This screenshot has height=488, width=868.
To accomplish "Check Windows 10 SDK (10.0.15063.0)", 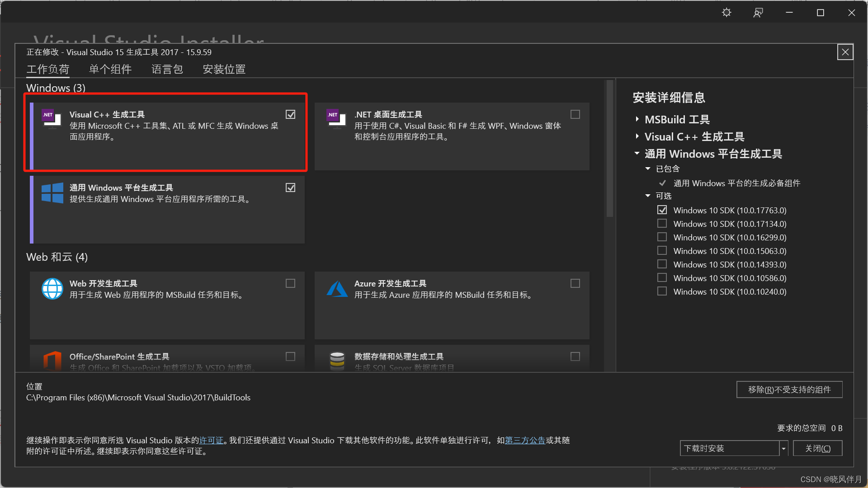I will click(x=662, y=251).
